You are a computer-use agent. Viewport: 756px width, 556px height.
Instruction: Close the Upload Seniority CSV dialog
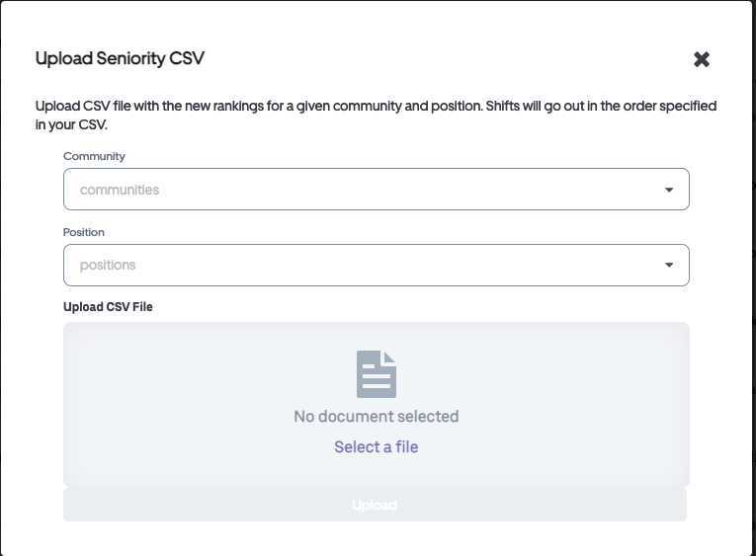[702, 59]
